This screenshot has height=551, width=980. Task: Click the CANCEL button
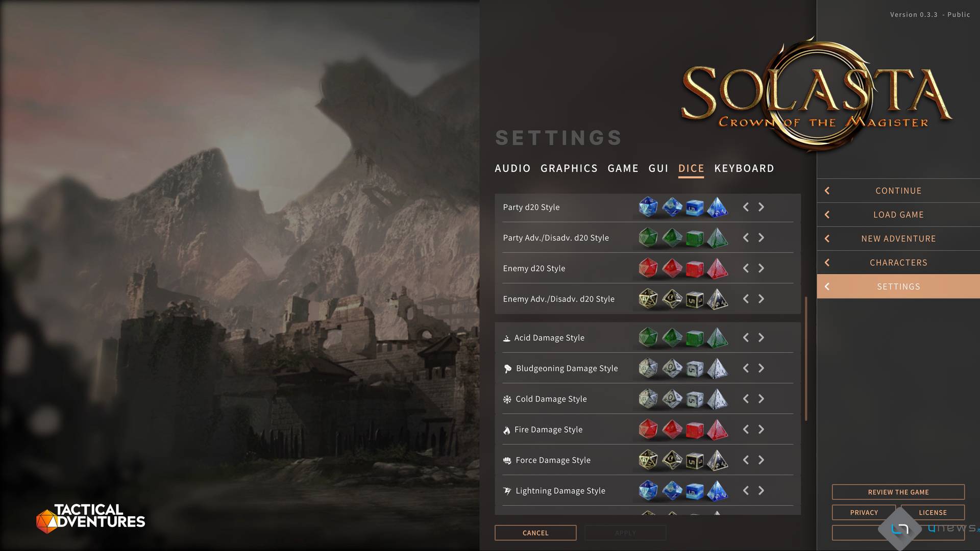pyautogui.click(x=535, y=533)
